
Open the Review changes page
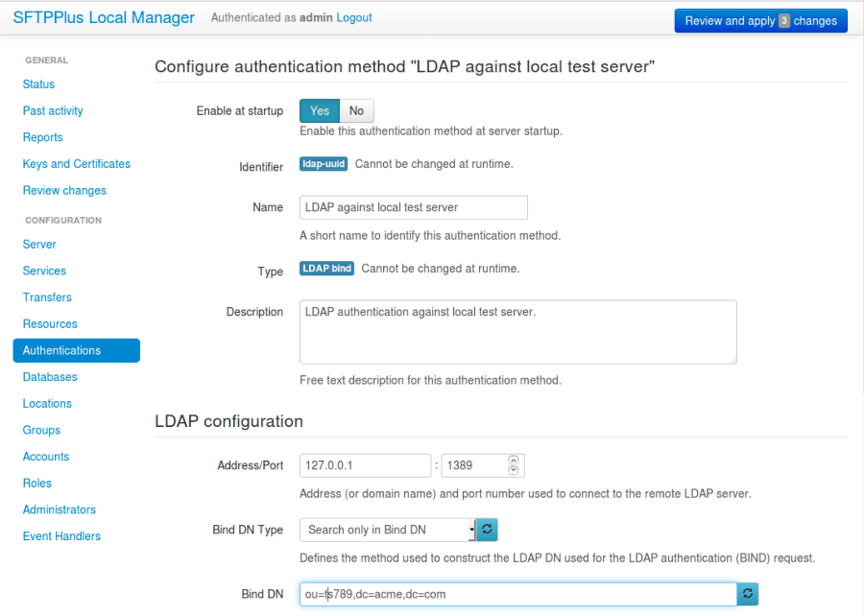(x=65, y=190)
